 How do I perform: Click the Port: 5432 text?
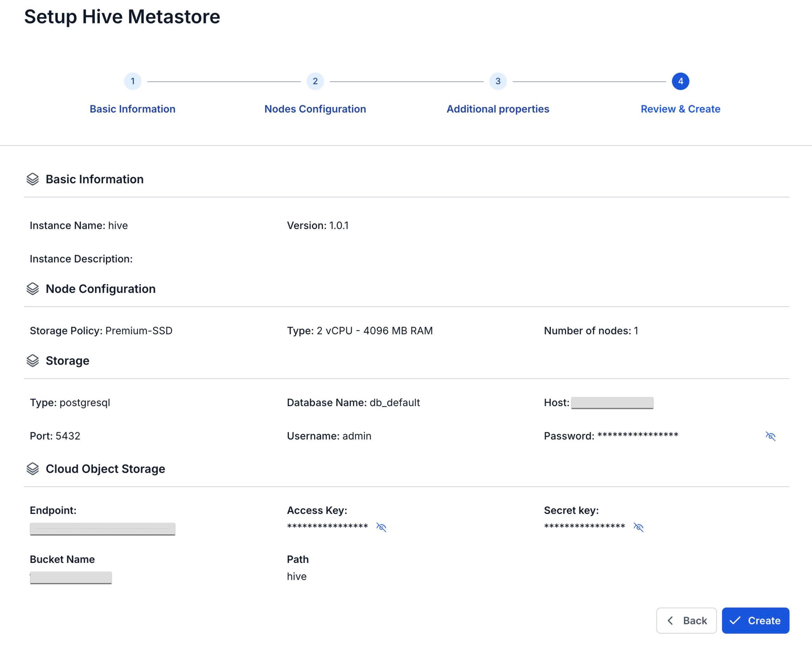point(55,436)
